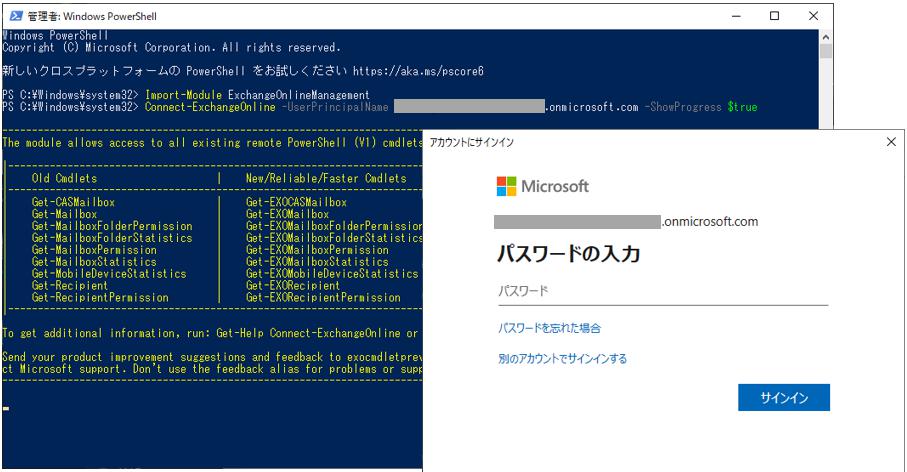Click the パスワードの入力 heading

[569, 254]
